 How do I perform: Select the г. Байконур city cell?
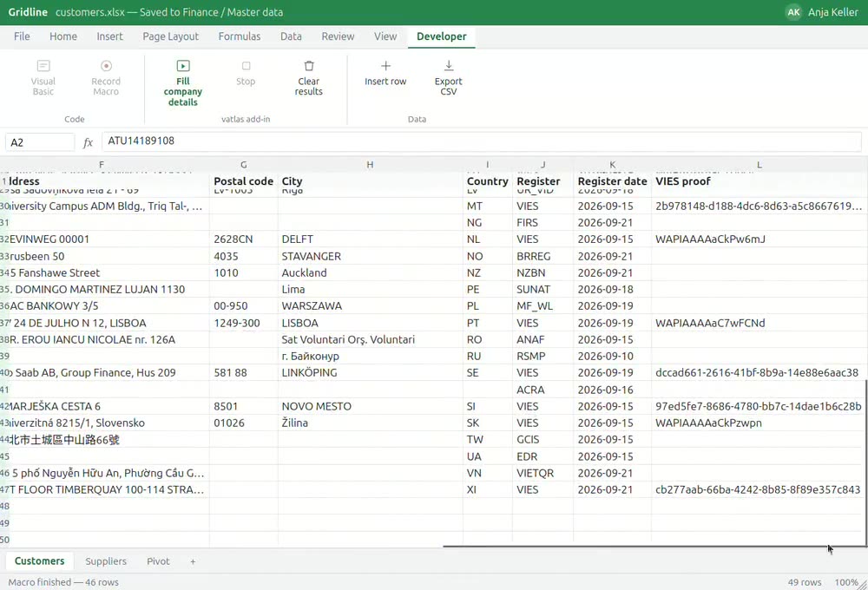[x=371, y=356]
